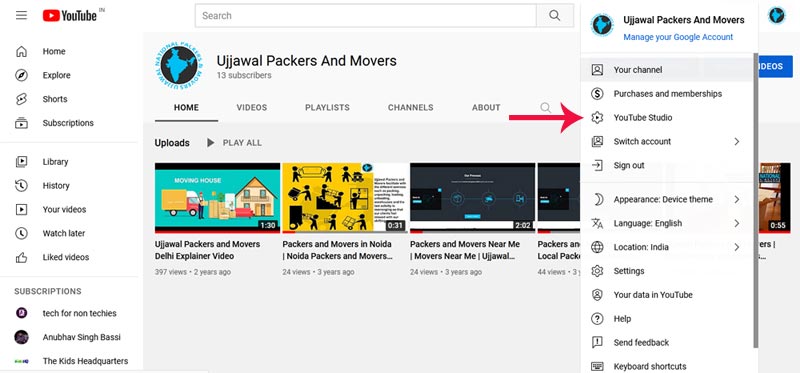800x373 pixels.
Task: Switch to the CHANNELS tab
Action: click(411, 108)
